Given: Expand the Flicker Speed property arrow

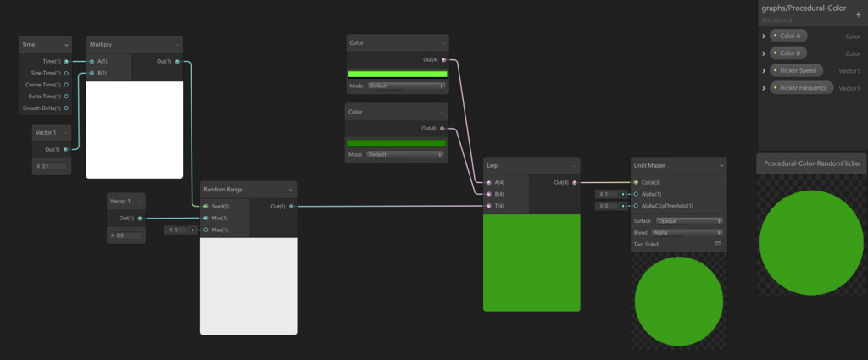Looking at the screenshot, I should click(764, 71).
